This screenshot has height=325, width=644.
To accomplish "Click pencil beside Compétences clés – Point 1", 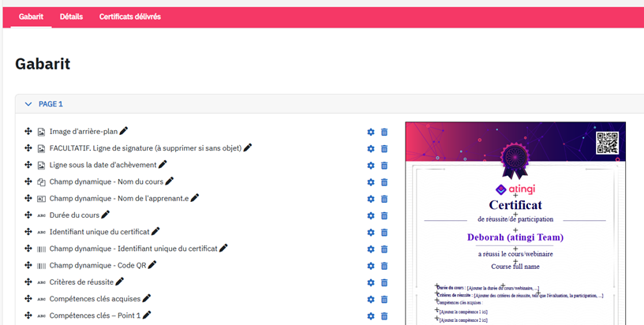I will (147, 315).
